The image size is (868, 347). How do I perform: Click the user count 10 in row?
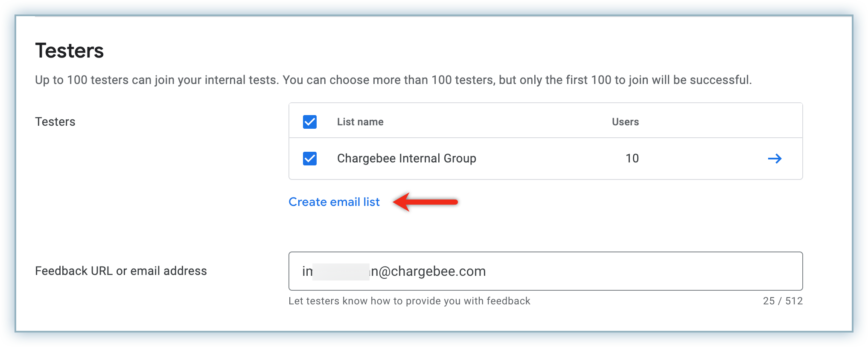point(632,159)
